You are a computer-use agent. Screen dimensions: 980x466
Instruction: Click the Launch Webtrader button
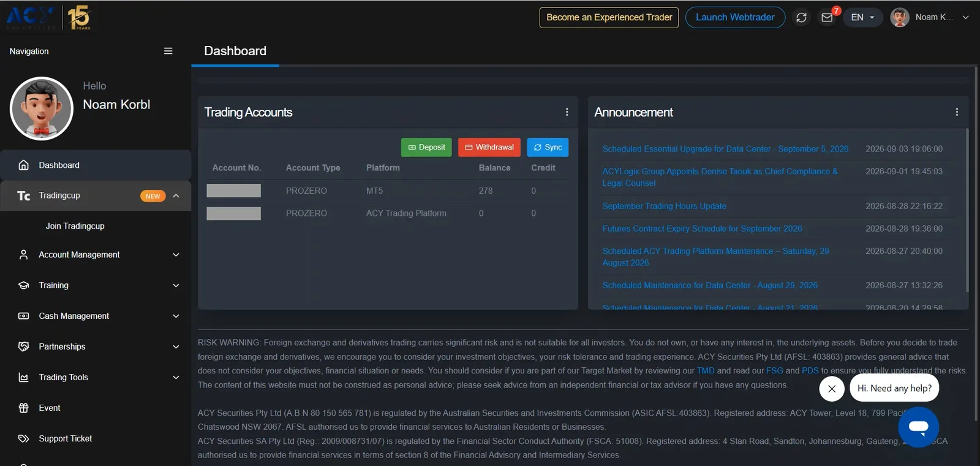pyautogui.click(x=735, y=17)
